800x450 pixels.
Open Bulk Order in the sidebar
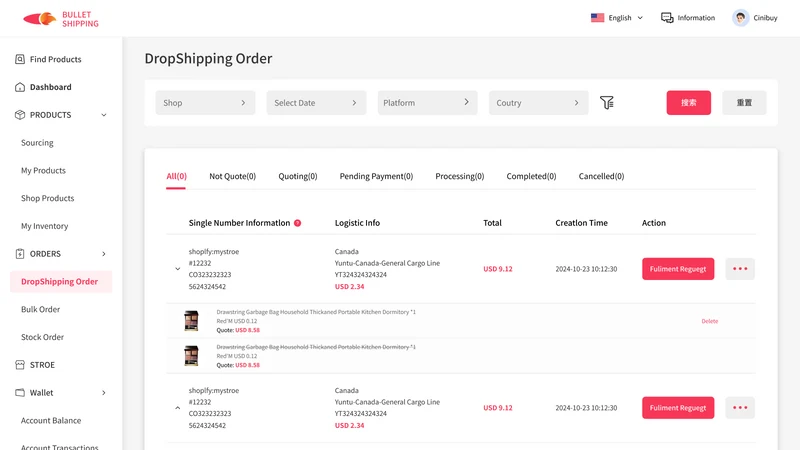40,309
